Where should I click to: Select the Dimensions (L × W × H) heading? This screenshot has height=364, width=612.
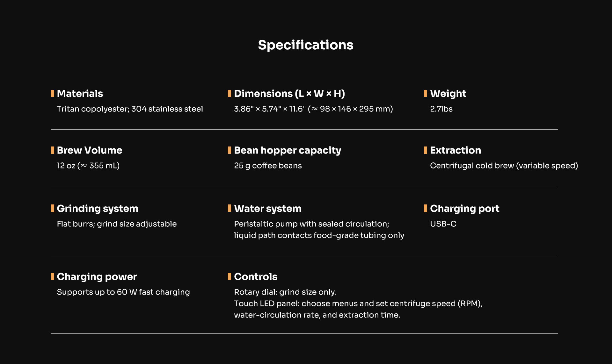tap(289, 94)
